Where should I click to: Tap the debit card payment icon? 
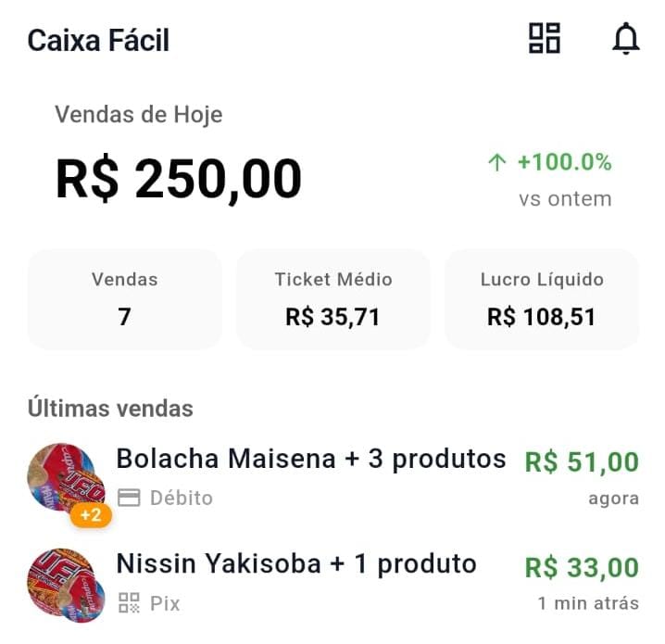pyautogui.click(x=130, y=499)
